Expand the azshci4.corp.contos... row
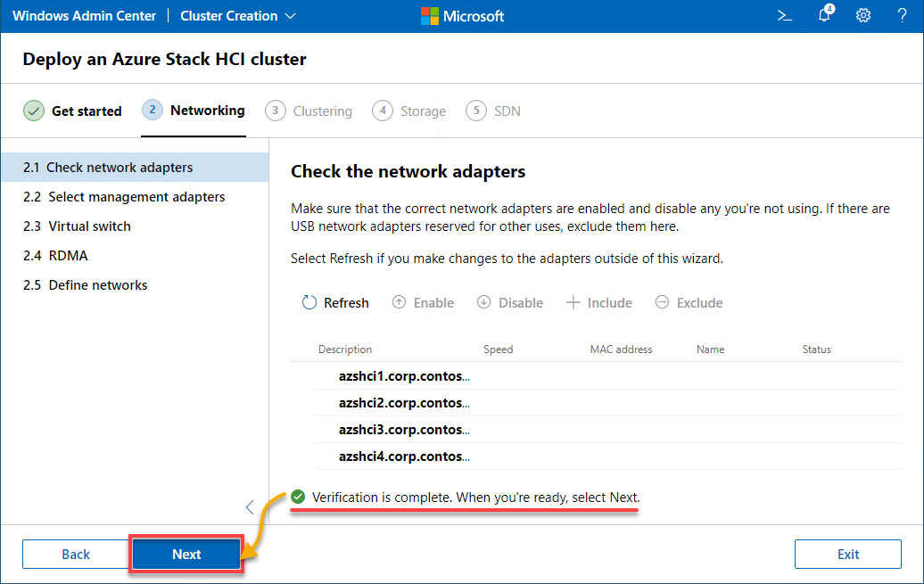Viewport: 924px width, 584px height. (607, 457)
